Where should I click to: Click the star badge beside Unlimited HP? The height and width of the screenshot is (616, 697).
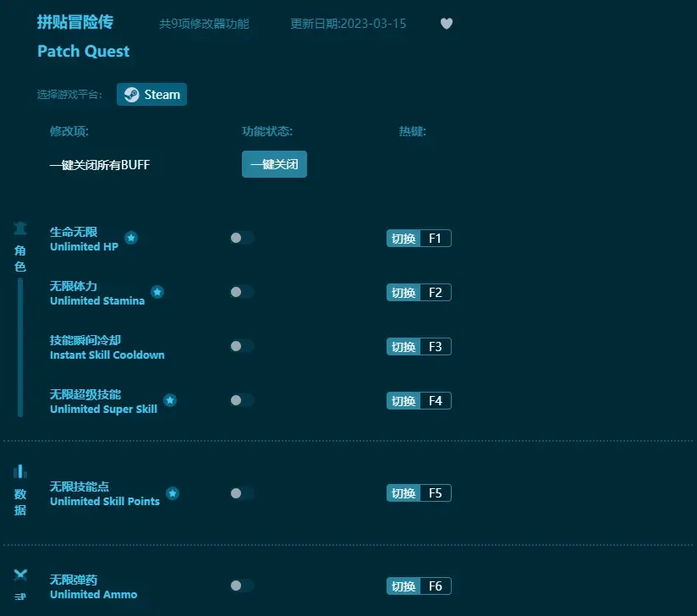[x=131, y=238]
